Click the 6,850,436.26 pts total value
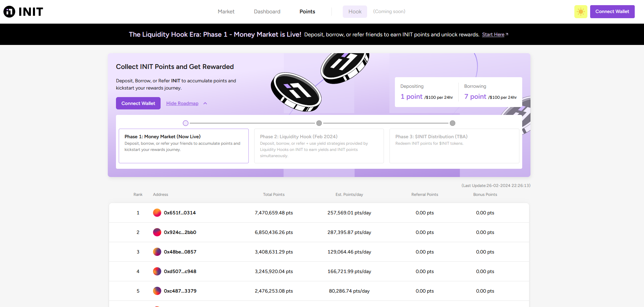644x307 pixels. pyautogui.click(x=274, y=232)
